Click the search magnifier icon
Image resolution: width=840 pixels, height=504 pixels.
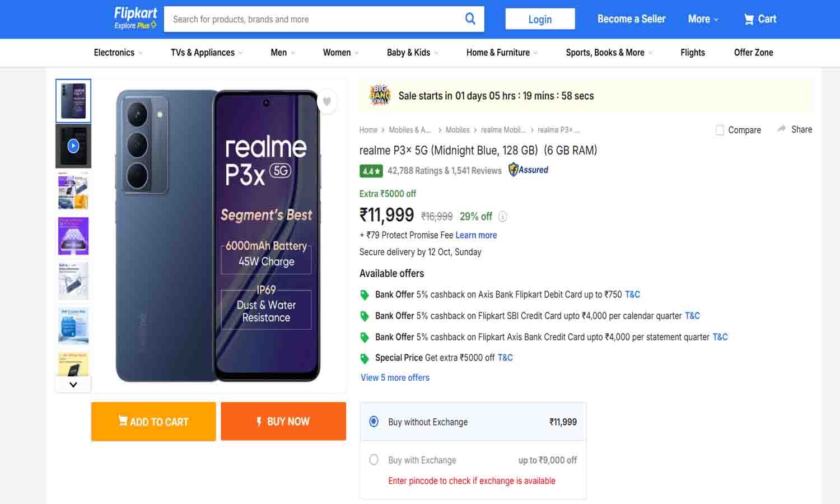(470, 18)
